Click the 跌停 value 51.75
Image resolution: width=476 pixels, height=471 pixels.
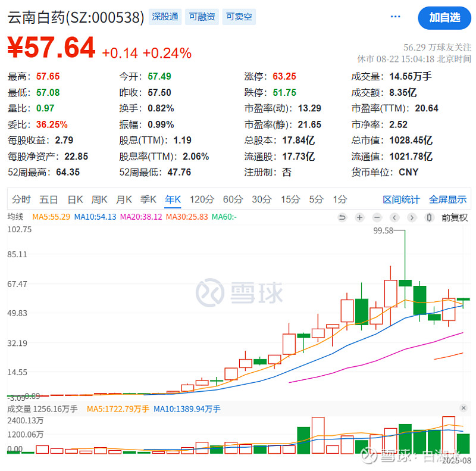coord(284,92)
